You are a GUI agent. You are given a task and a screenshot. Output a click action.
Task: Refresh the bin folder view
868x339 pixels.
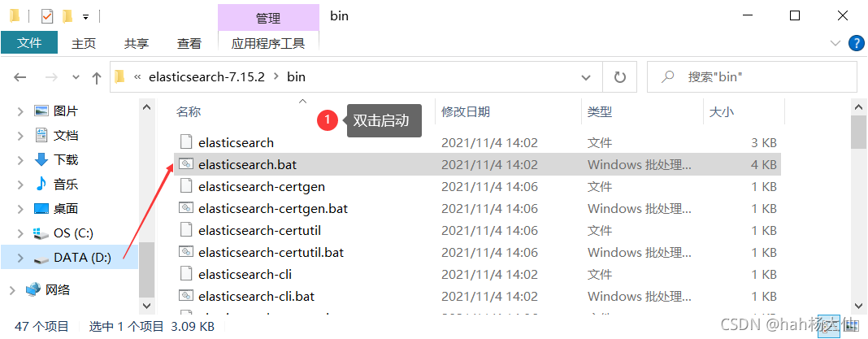620,77
